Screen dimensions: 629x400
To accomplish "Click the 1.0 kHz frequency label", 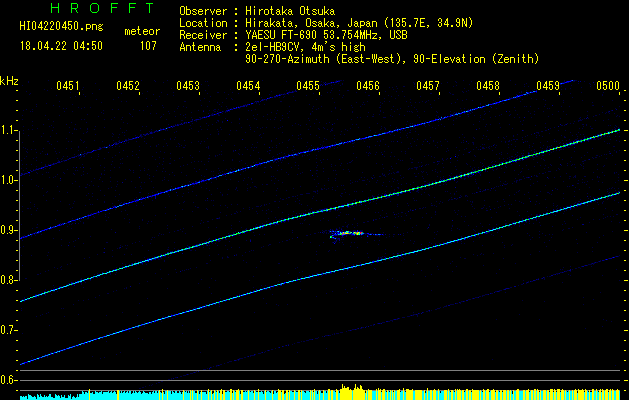I will coord(8,180).
